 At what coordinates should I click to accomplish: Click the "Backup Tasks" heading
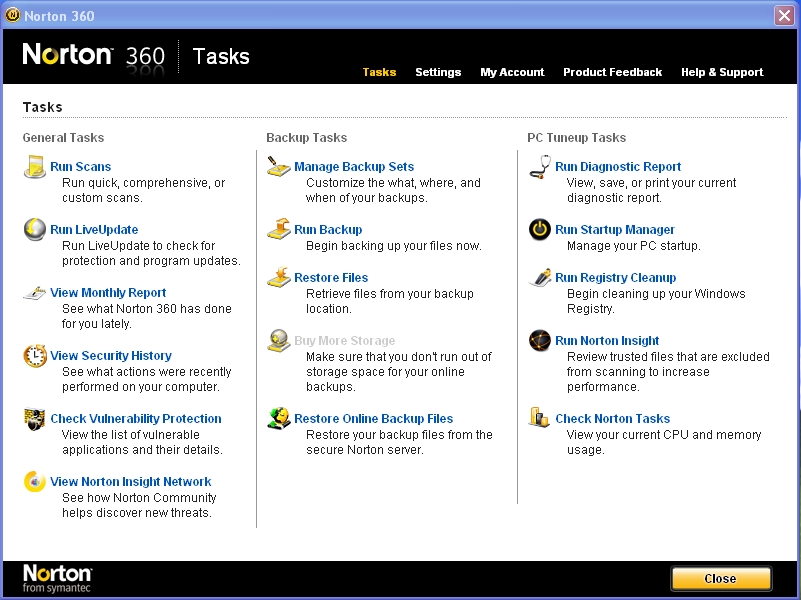tap(307, 137)
